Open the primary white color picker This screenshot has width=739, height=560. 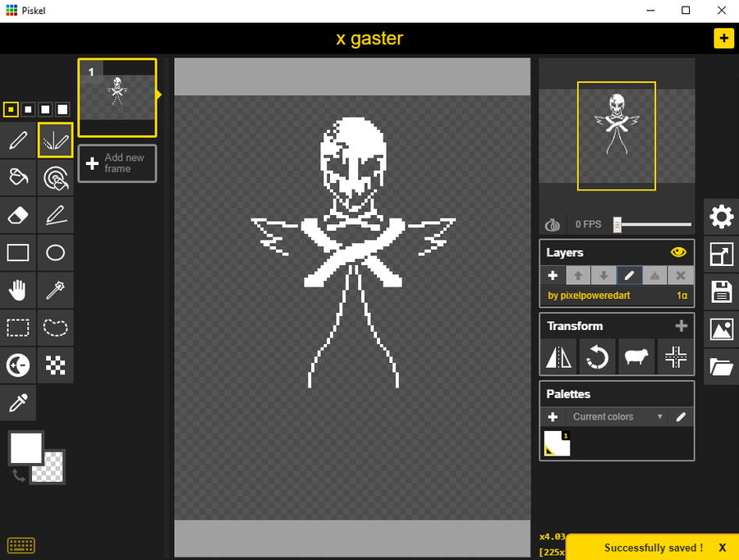pyautogui.click(x=26, y=448)
